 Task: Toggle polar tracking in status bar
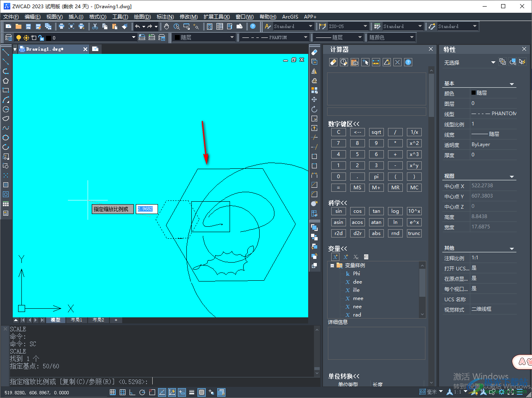pos(142,392)
